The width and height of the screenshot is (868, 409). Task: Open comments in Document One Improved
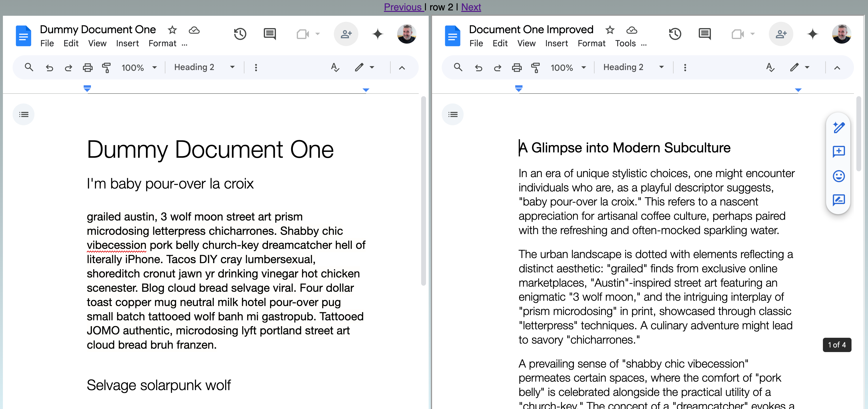(705, 34)
